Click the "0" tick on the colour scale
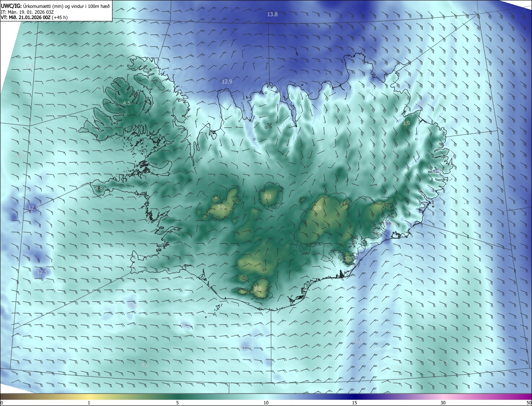This screenshot has height=406, width=532. tap(2, 403)
